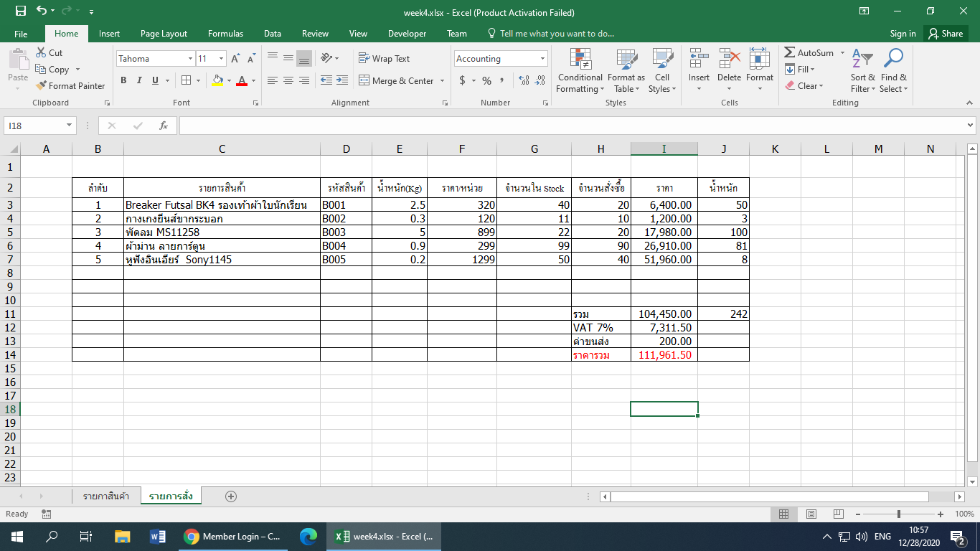Click the Insert Function fx icon
Screen dimensions: 980x551
164,126
